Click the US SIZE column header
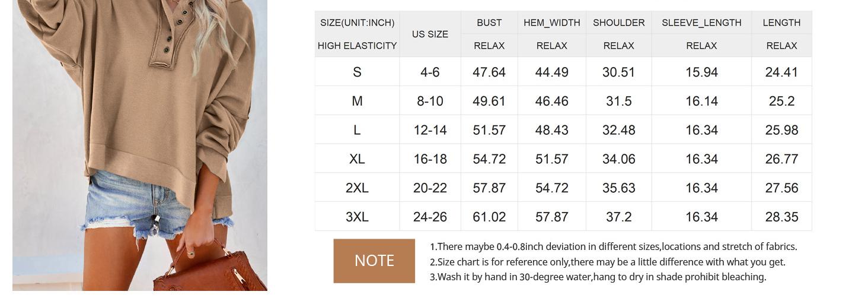868x304 pixels. pos(430,34)
